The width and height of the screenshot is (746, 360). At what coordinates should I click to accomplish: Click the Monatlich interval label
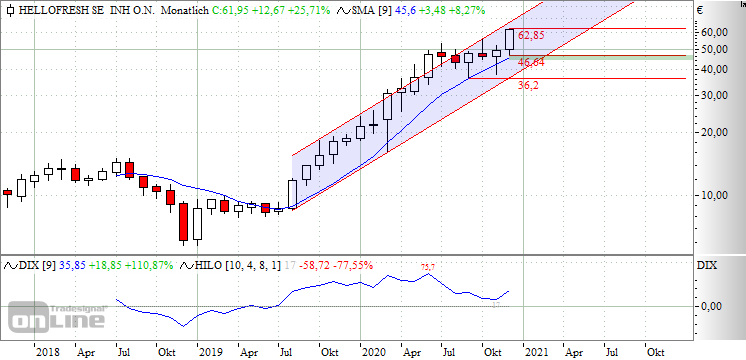pyautogui.click(x=185, y=10)
